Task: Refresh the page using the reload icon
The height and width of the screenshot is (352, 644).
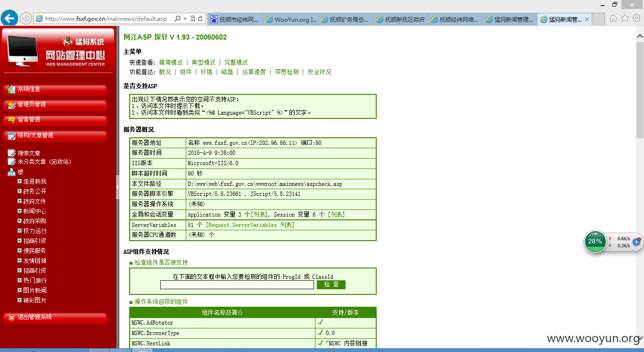Action: [x=200, y=19]
